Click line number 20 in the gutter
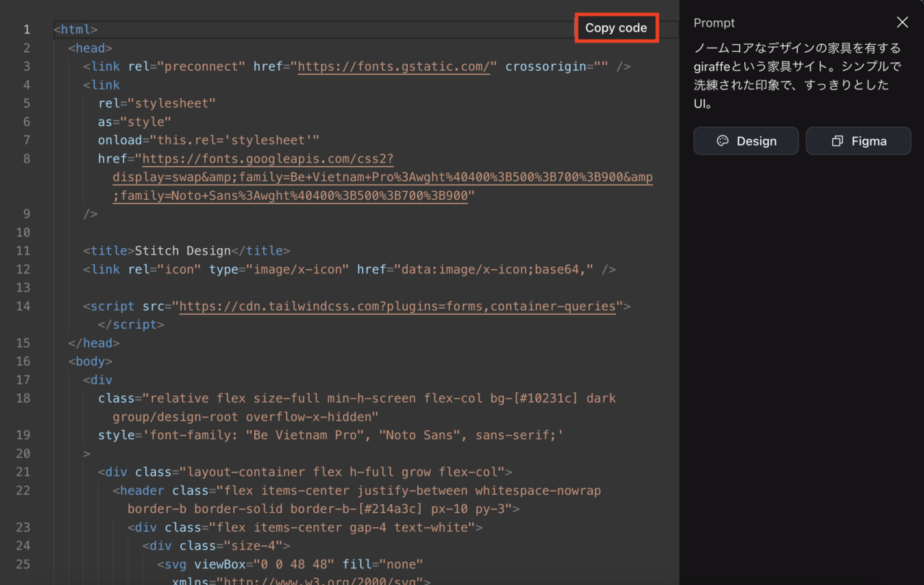 coord(23,454)
